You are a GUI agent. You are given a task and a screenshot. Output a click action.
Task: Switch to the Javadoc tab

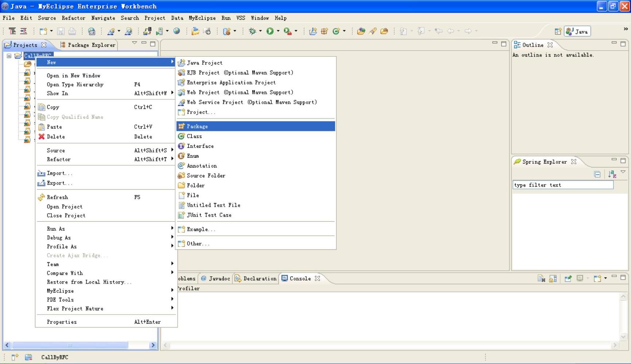216,278
